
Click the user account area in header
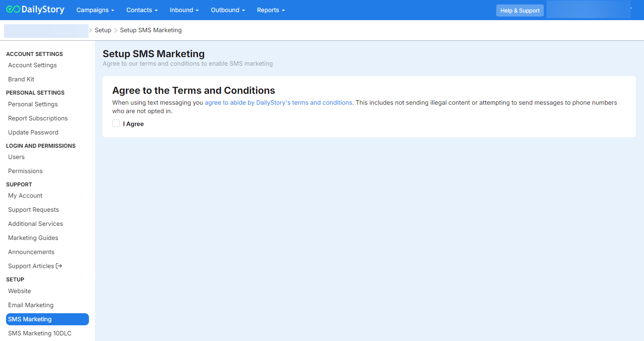click(x=588, y=10)
